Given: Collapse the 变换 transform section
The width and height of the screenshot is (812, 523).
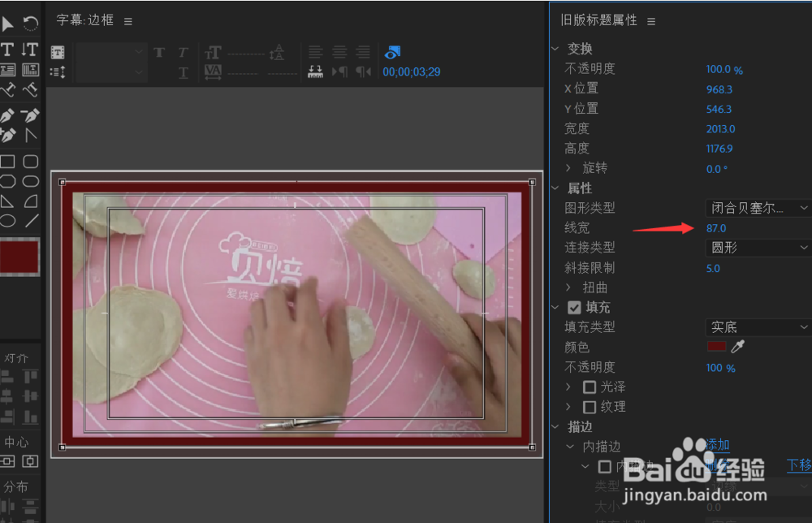Looking at the screenshot, I should (x=555, y=49).
